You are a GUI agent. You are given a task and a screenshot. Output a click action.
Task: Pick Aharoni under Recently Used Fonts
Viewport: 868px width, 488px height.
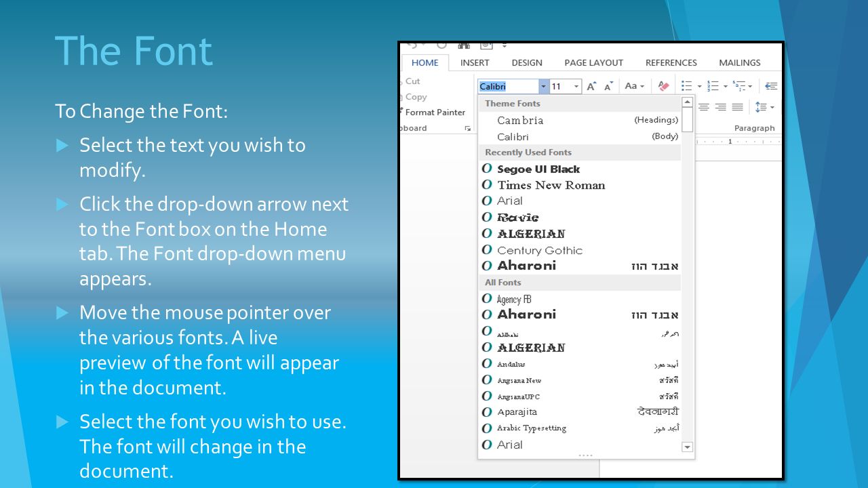tap(579, 266)
